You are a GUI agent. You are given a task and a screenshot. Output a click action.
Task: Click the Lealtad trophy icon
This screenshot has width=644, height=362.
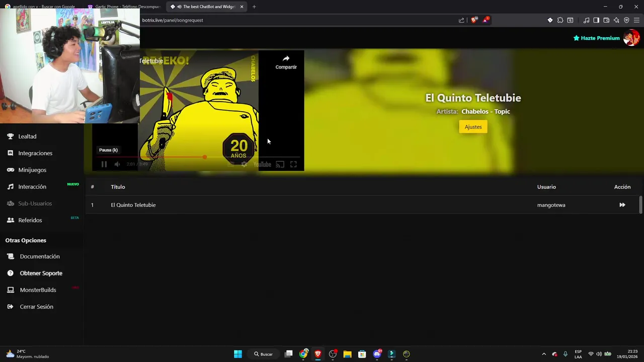click(x=10, y=136)
